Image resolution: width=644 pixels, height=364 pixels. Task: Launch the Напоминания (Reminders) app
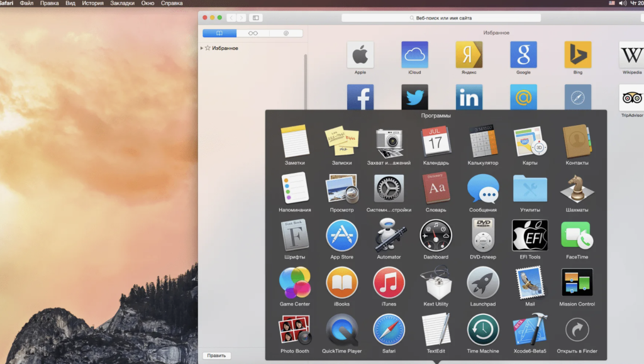[295, 188]
